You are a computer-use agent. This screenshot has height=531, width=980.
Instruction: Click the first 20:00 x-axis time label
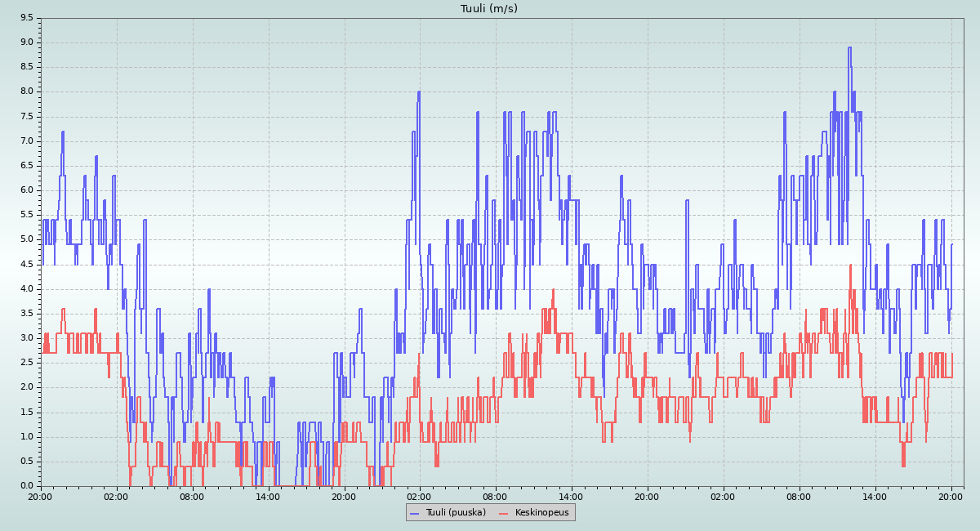point(40,496)
